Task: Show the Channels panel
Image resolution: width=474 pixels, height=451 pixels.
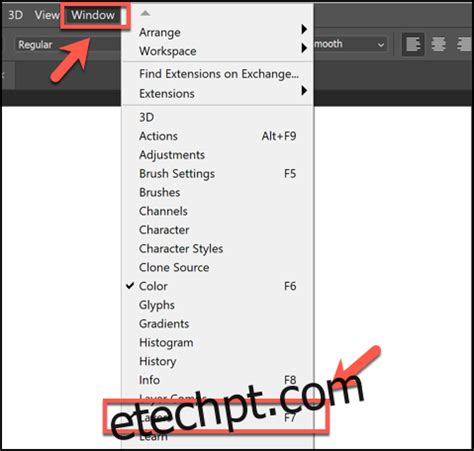Action: [x=218, y=211]
